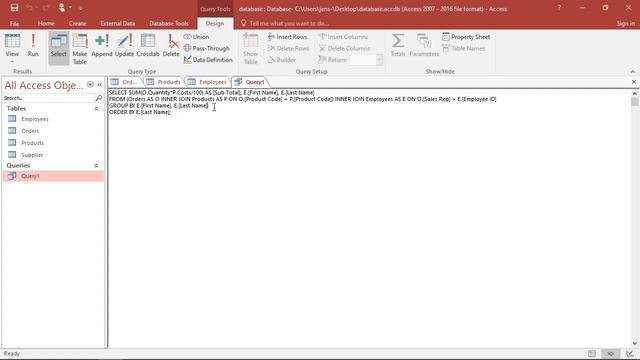640x360 pixels.
Task: Click Sign in link
Action: pos(626,23)
